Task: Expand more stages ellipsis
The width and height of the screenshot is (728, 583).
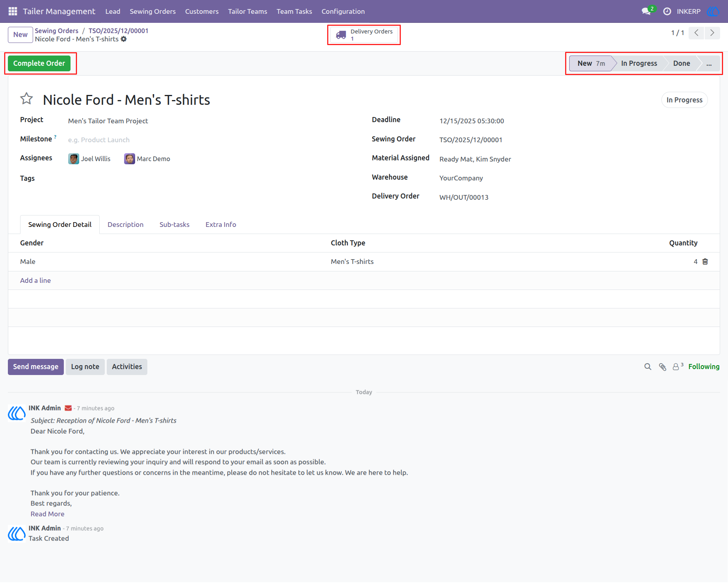Action: pos(709,63)
